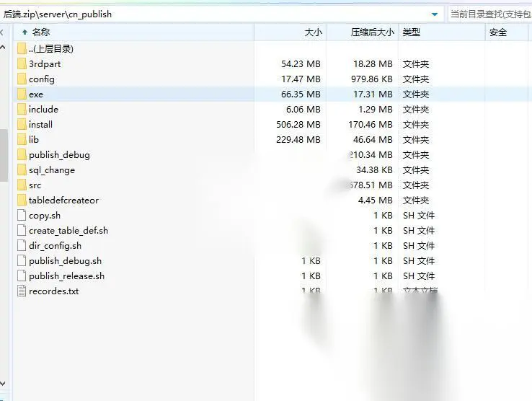The width and height of the screenshot is (532, 401).
Task: Click the '18.28 MB' compressed size
Action: tap(373, 64)
